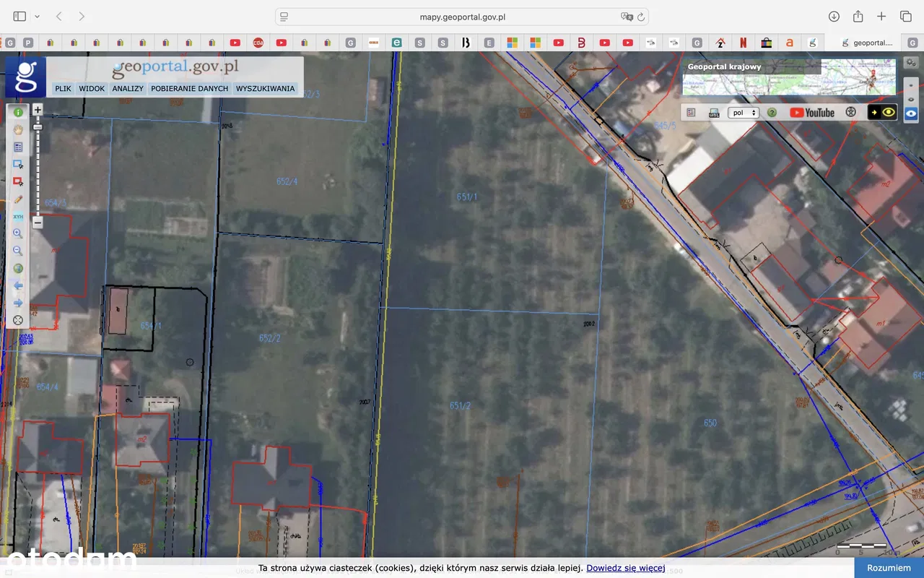The image size is (924, 578).
Task: Open the WYSZUKIWANIA menu
Action: [265, 88]
